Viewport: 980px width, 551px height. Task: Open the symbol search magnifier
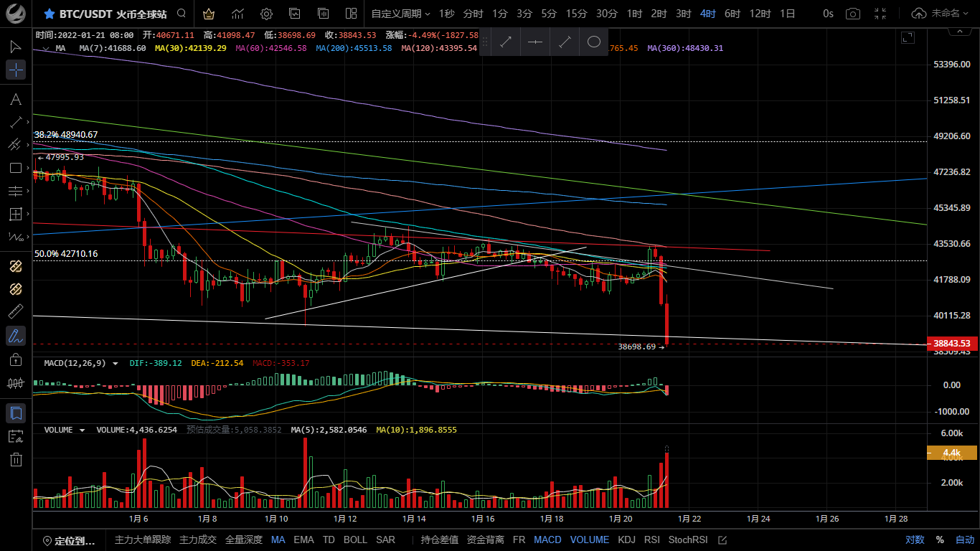coord(182,14)
